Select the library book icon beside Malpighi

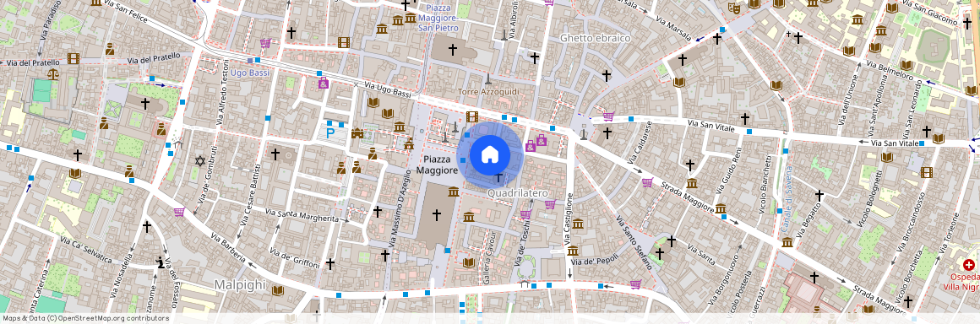click(x=277, y=291)
